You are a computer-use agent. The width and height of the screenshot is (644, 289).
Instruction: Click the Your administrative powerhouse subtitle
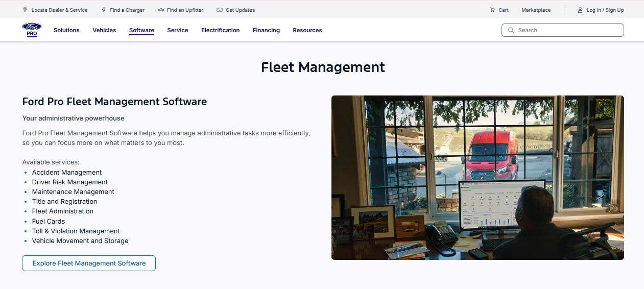74,118
